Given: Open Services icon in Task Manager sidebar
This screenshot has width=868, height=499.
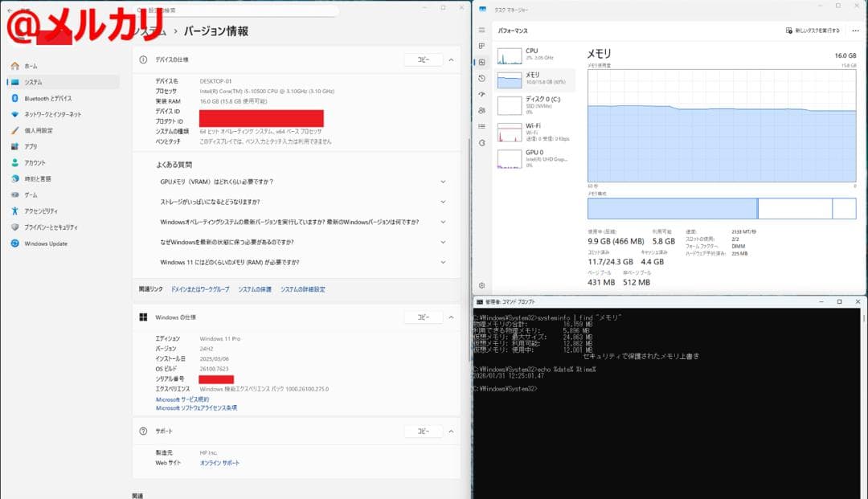Looking at the screenshot, I should 481,142.
